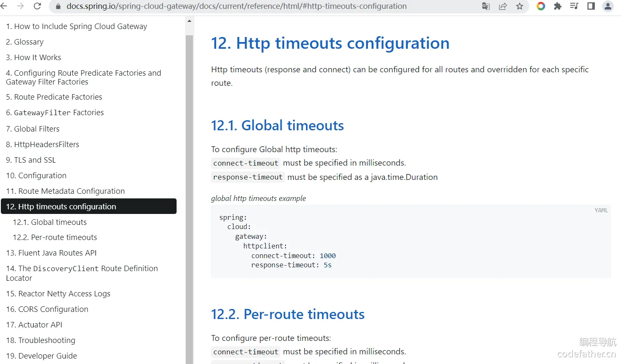This screenshot has height=364, width=621.
Task: Click the sidebar scrollbar thumb
Action: coord(189,199)
